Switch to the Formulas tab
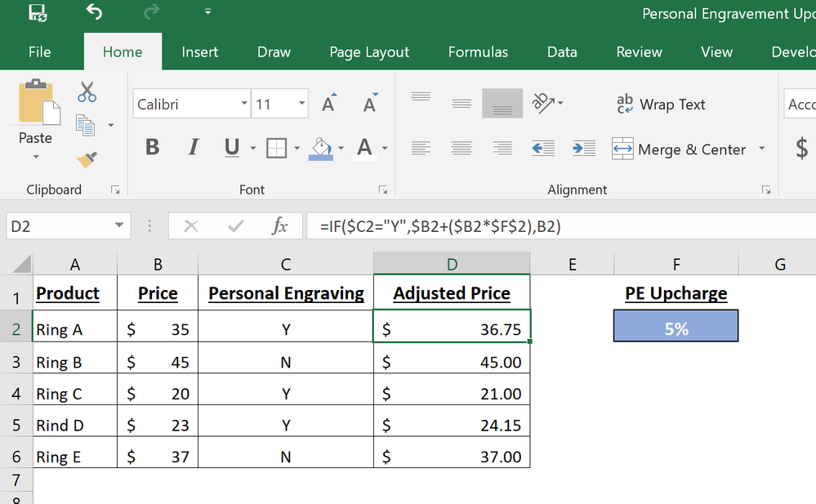 [x=478, y=52]
